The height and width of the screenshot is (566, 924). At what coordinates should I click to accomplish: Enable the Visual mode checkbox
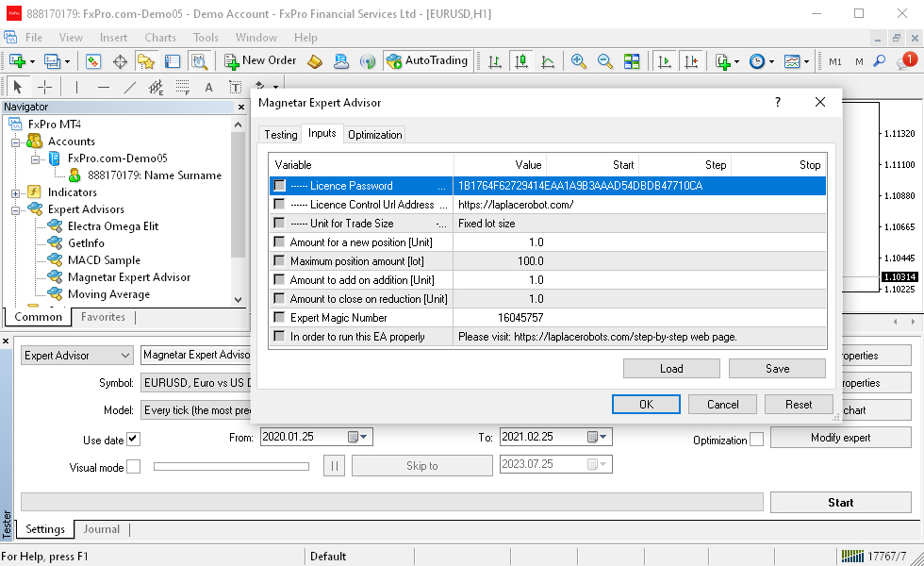pyautogui.click(x=134, y=467)
